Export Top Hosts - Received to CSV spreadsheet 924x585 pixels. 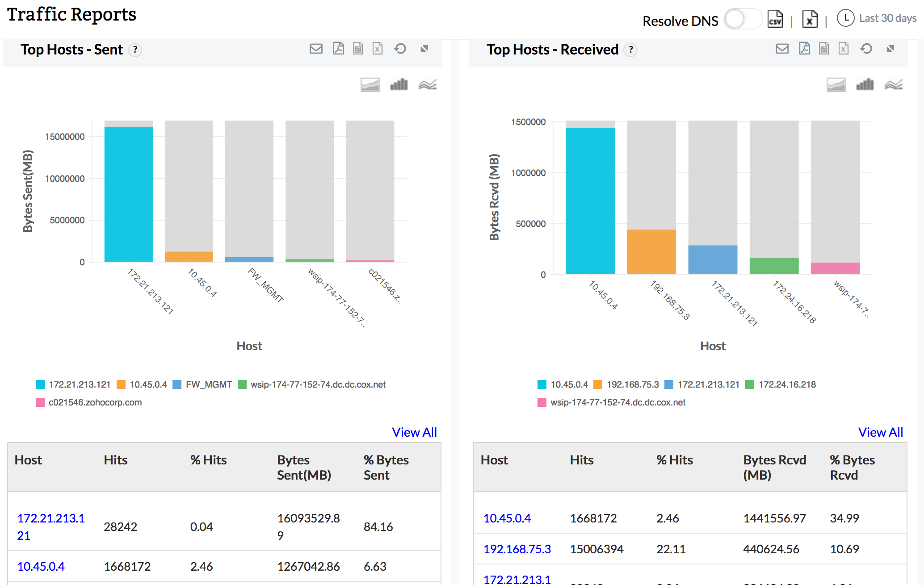click(824, 49)
